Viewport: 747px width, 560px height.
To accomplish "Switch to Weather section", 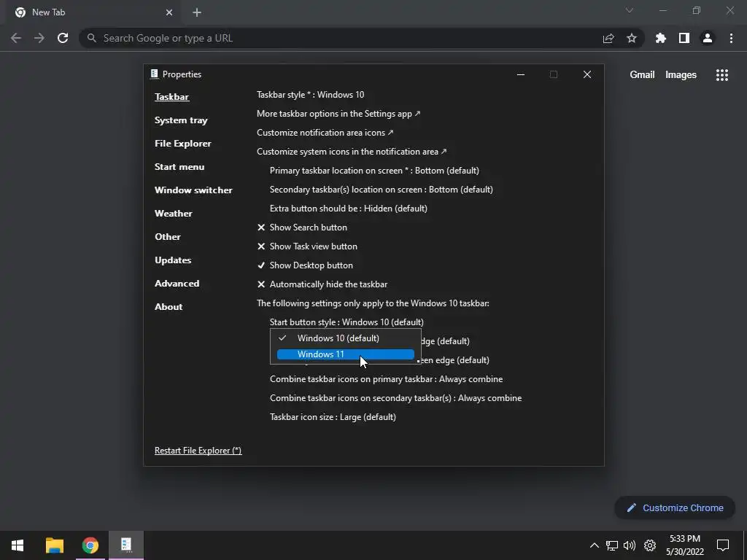I will click(x=174, y=214).
